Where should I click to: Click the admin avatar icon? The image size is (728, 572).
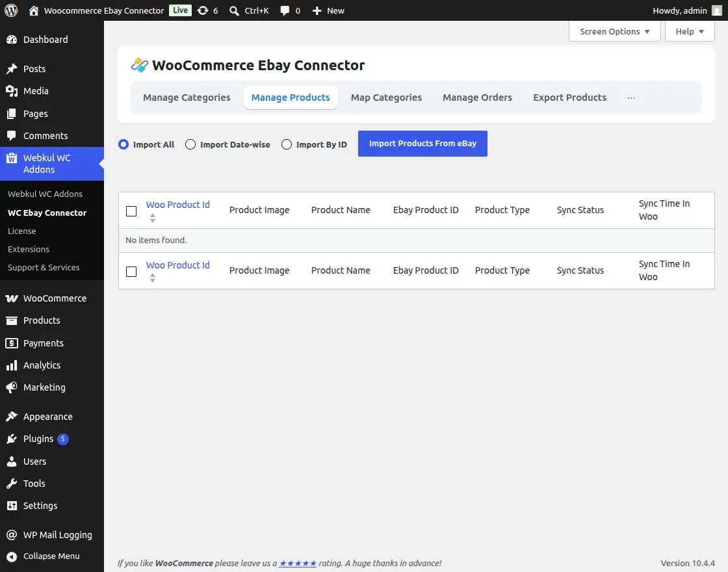pos(717,10)
